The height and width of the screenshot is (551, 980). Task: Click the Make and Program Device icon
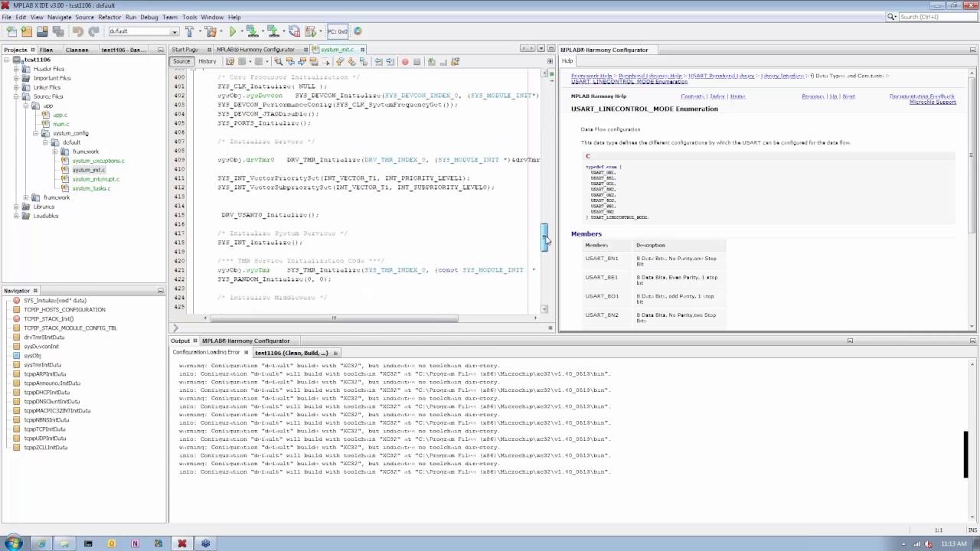(253, 31)
